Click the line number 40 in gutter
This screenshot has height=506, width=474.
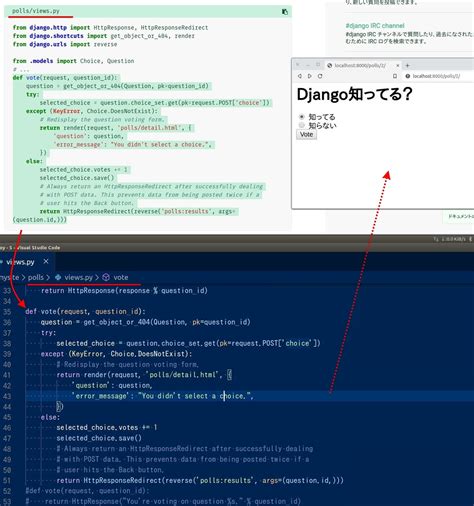coord(7,364)
